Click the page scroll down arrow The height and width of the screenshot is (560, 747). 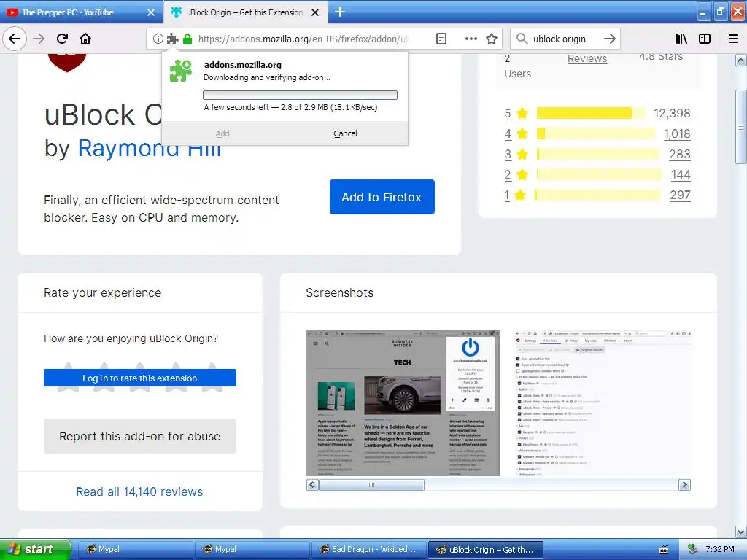point(741,532)
